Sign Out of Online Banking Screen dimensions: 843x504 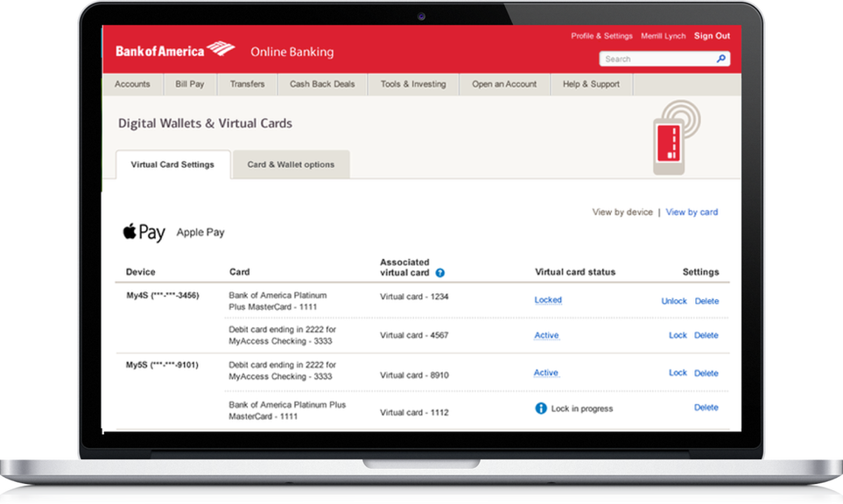712,35
